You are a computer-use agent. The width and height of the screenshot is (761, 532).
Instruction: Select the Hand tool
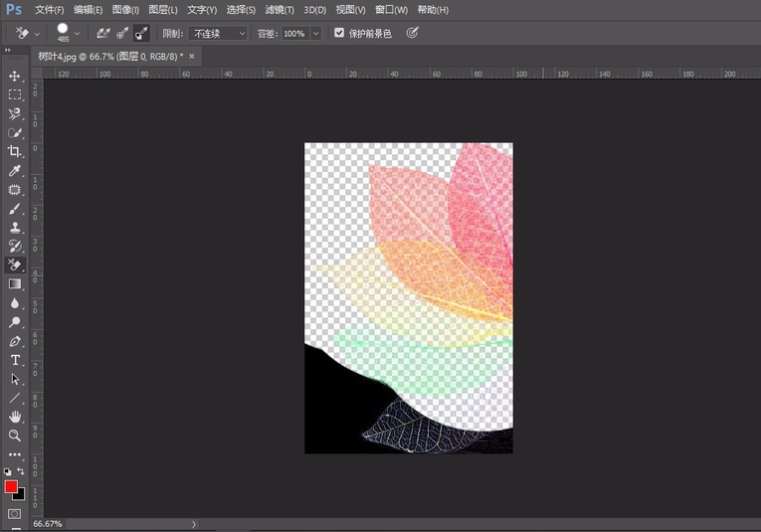point(15,417)
